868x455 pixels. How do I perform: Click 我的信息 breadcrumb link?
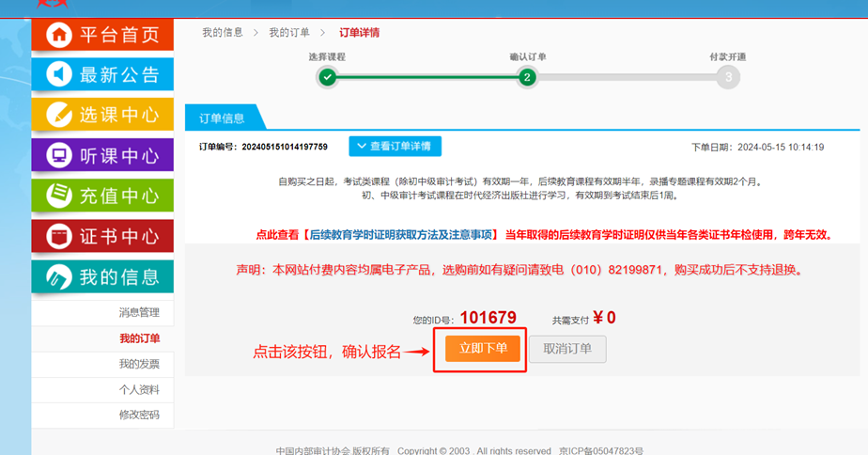[223, 33]
